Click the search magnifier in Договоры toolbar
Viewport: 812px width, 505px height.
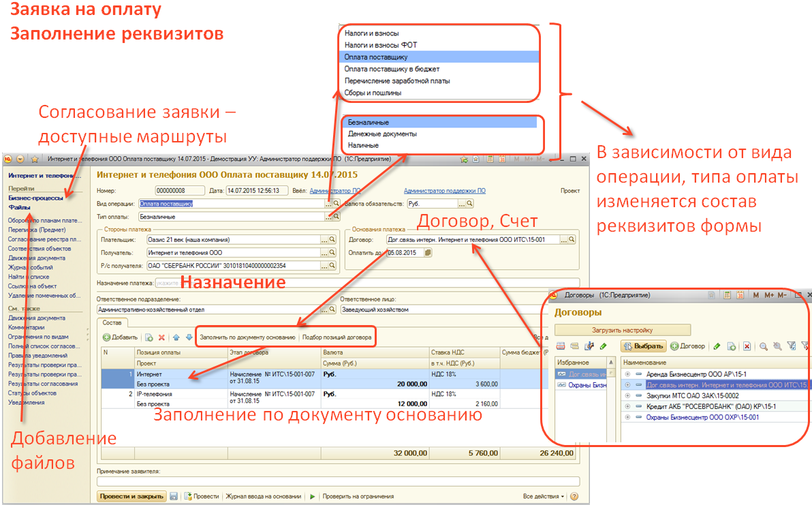[764, 346]
